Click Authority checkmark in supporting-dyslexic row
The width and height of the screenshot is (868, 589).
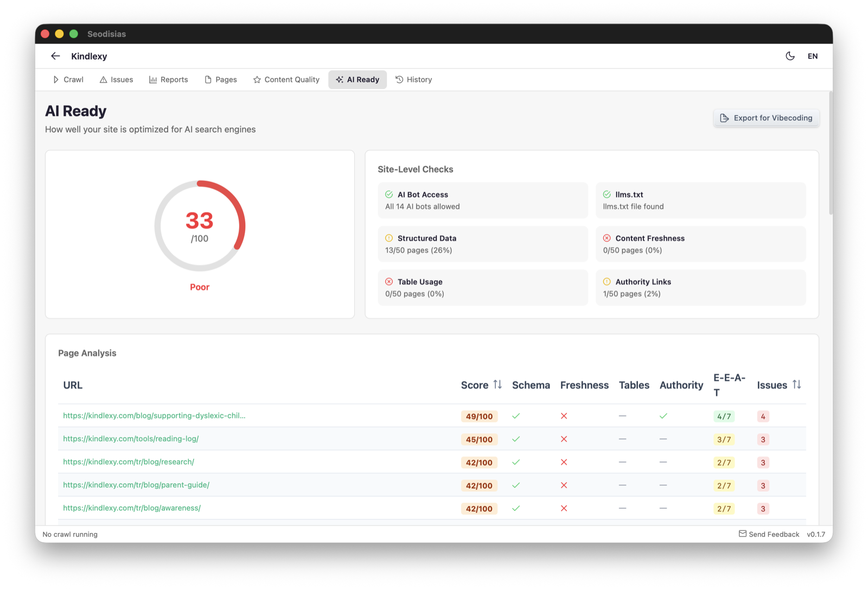(x=663, y=416)
